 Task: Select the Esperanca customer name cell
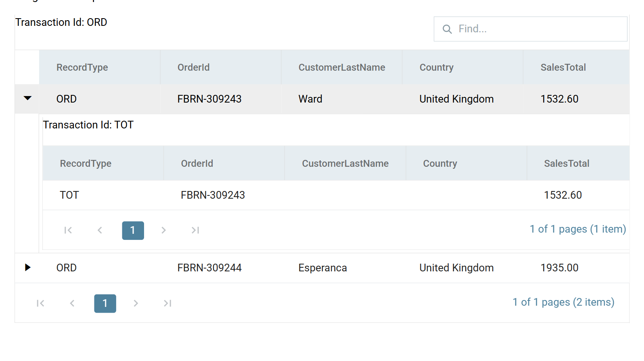(342, 268)
